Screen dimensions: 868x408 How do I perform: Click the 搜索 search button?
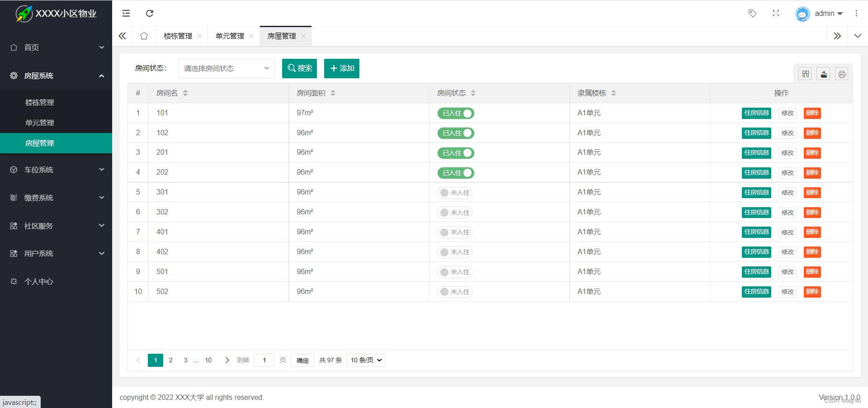(x=299, y=68)
